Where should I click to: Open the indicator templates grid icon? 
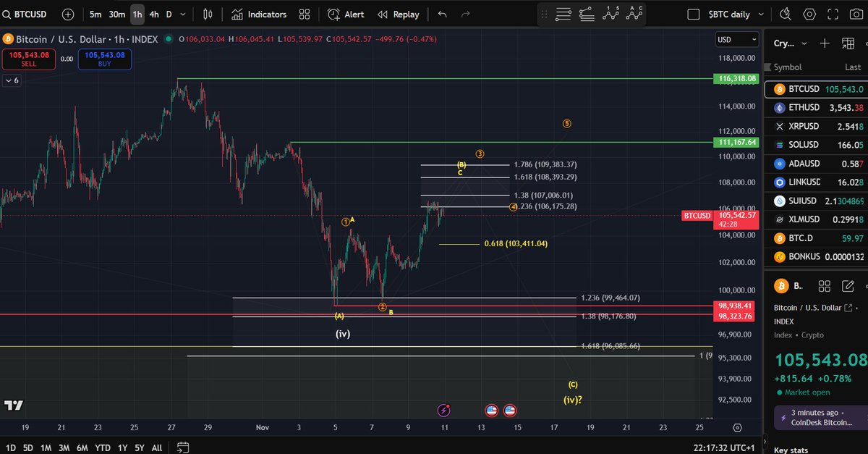point(304,14)
